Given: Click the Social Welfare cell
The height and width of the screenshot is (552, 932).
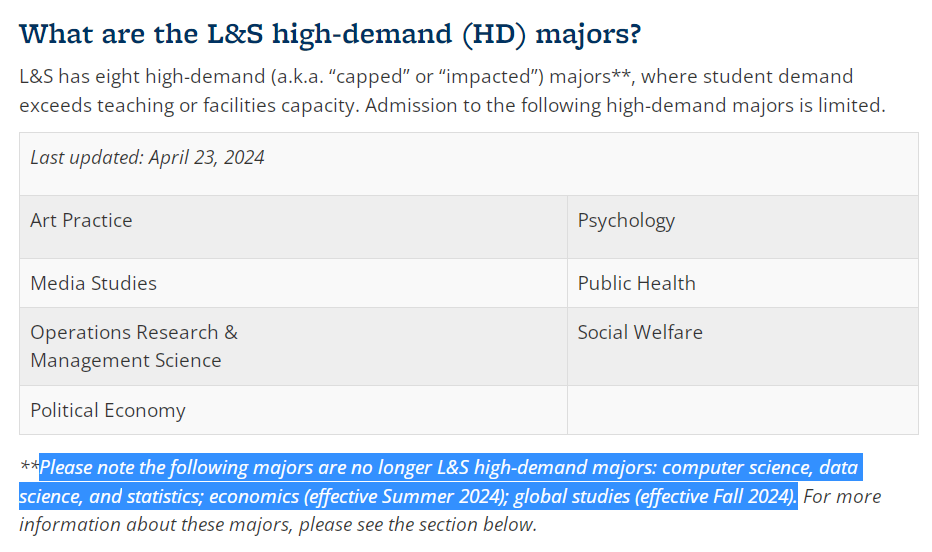Looking at the screenshot, I should pyautogui.click(x=742, y=346).
